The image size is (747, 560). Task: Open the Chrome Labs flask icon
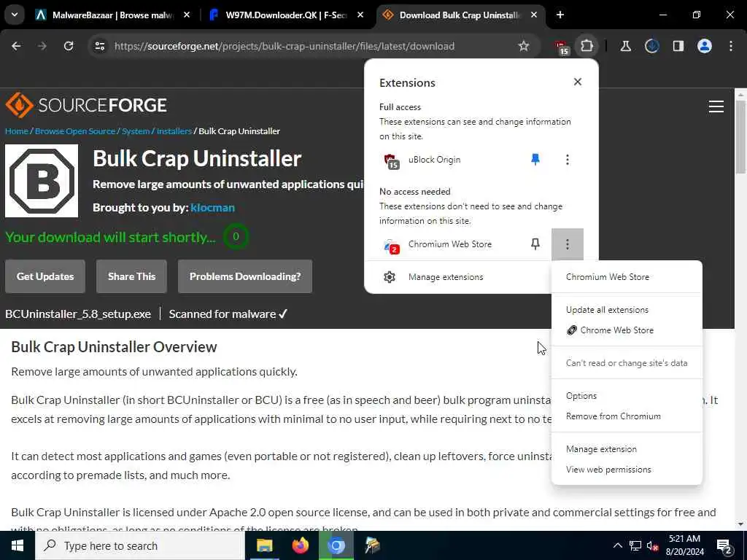coord(625,46)
